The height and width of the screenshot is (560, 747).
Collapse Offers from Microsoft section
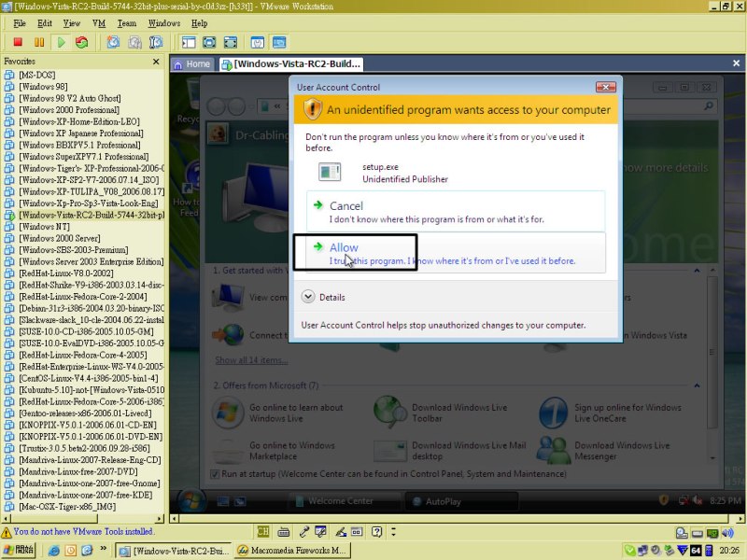(697, 385)
